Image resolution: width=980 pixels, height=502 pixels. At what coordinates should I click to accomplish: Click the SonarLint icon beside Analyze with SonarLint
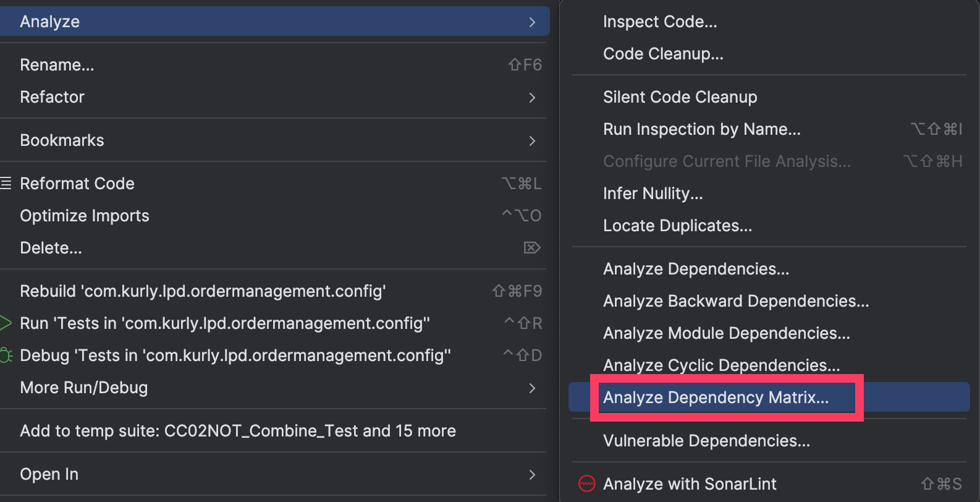coord(586,483)
